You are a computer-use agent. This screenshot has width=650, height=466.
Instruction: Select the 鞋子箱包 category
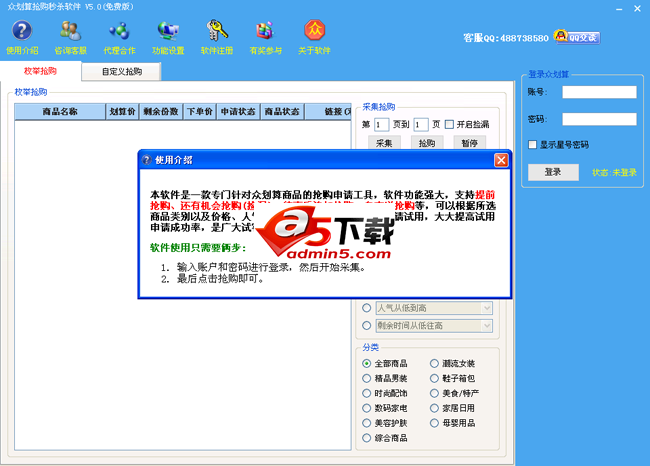point(434,378)
